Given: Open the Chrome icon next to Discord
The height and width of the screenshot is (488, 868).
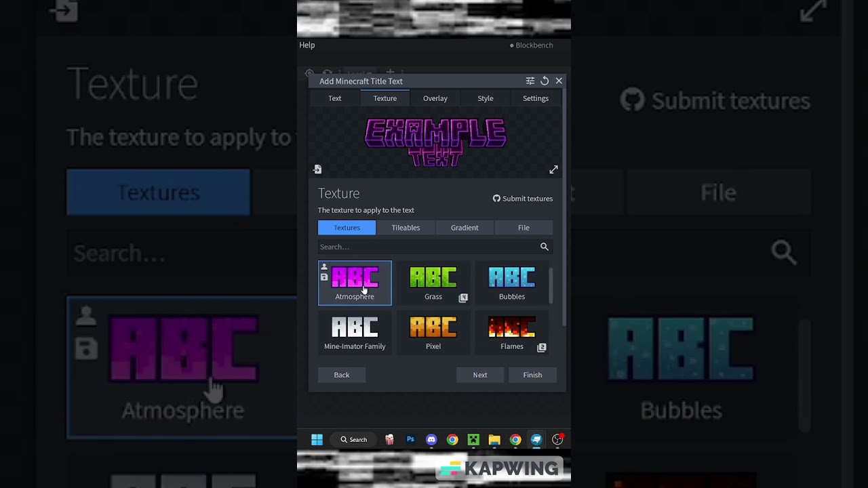Looking at the screenshot, I should pyautogui.click(x=452, y=440).
